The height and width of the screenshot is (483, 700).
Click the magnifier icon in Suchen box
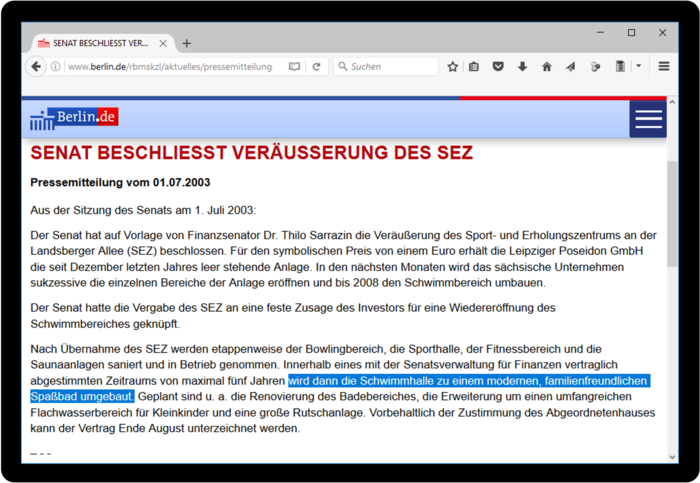point(342,67)
